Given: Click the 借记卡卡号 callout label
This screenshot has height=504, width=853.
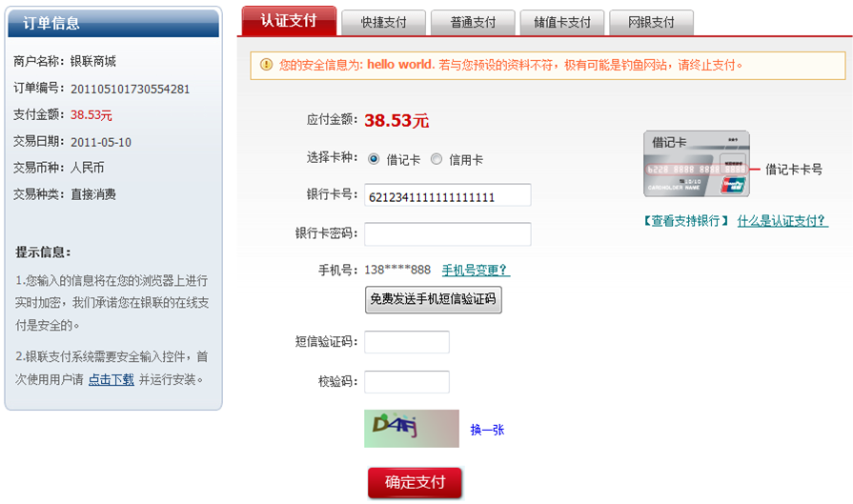Looking at the screenshot, I should [x=794, y=170].
